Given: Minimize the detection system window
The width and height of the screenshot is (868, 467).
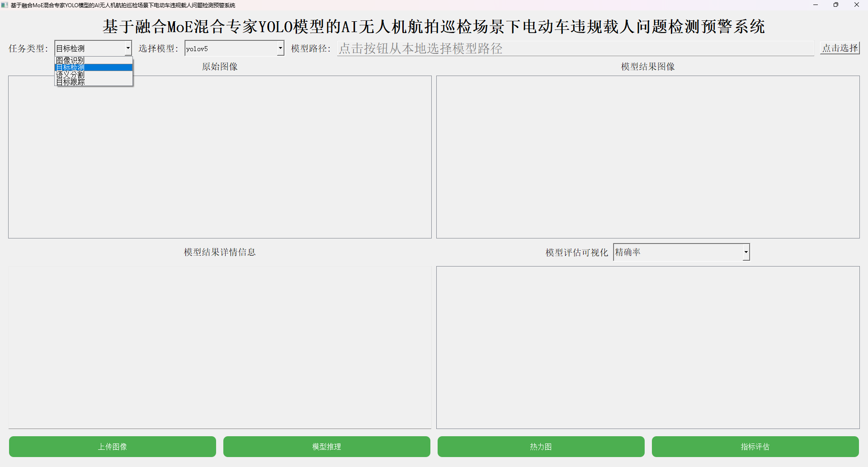Looking at the screenshot, I should click(816, 5).
